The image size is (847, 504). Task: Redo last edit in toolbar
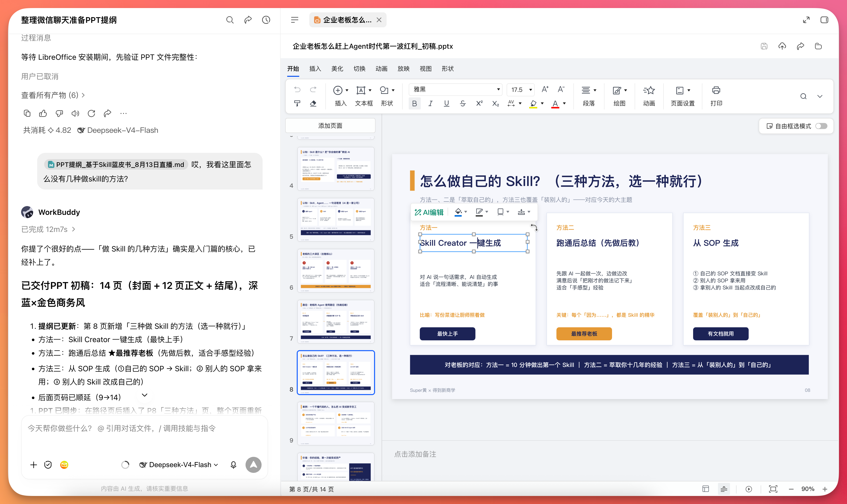tap(313, 90)
